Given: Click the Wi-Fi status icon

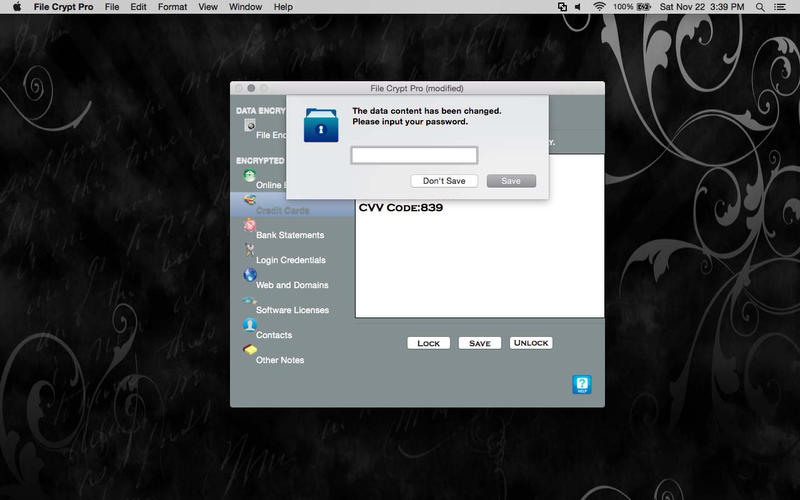Looking at the screenshot, I should pyautogui.click(x=599, y=7).
